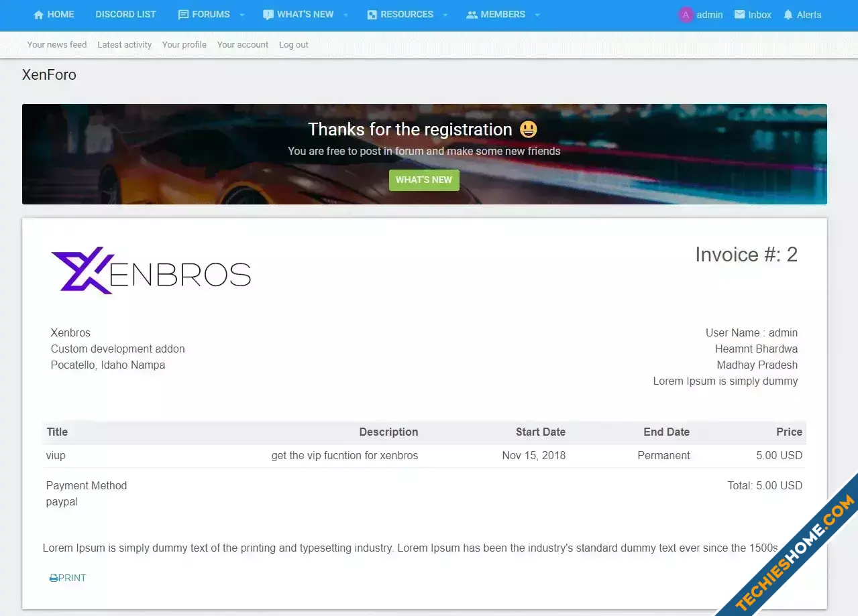Viewport: 858px width, 616px height.
Task: Open Discord List in navigation bar
Action: (125, 14)
